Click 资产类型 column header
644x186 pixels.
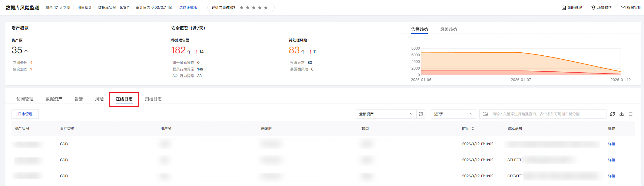pos(67,129)
